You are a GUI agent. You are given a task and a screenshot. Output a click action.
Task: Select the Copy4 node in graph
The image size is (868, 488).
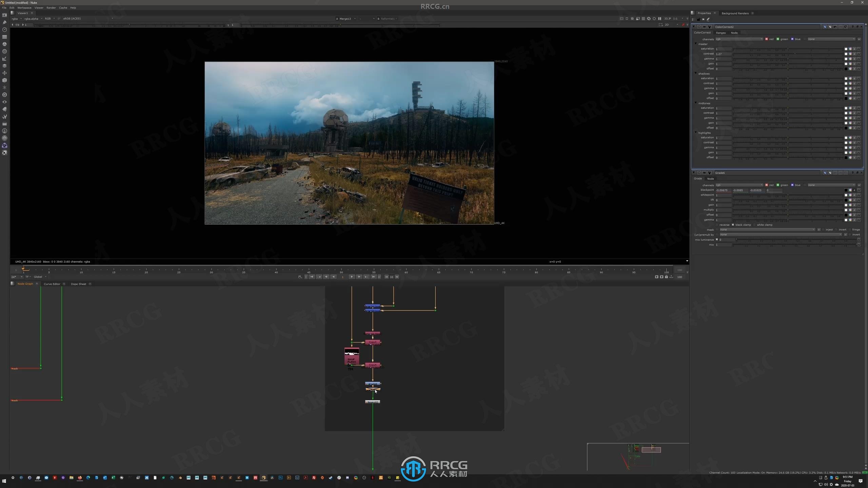coord(373,365)
